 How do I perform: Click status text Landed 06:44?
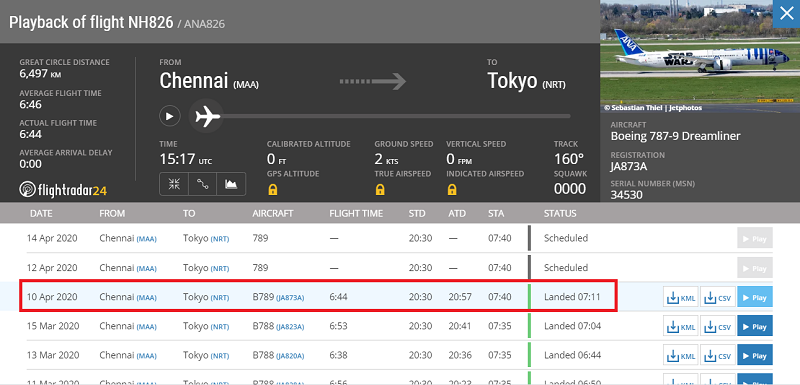tap(572, 355)
